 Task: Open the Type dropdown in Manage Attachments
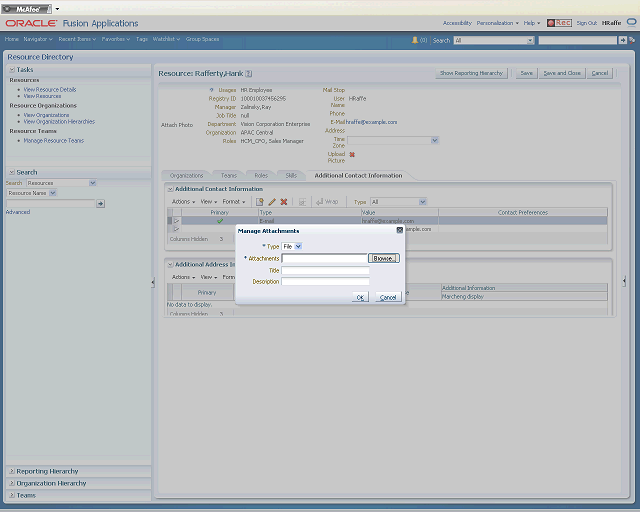298,246
